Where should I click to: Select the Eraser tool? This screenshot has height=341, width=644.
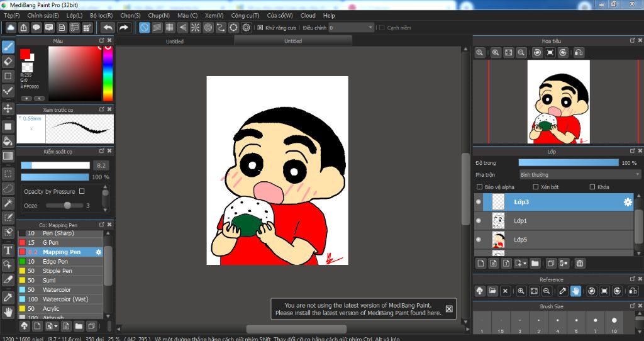click(x=8, y=62)
